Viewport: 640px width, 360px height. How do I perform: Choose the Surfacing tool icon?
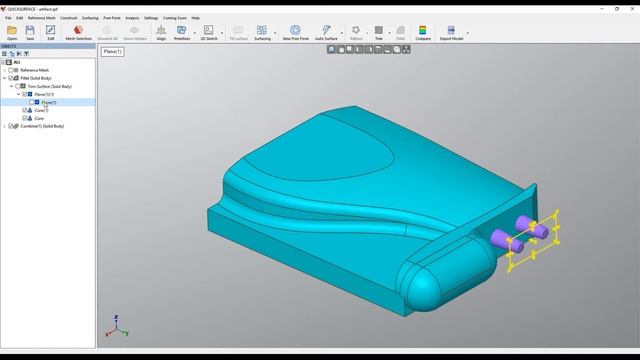pyautogui.click(x=262, y=30)
